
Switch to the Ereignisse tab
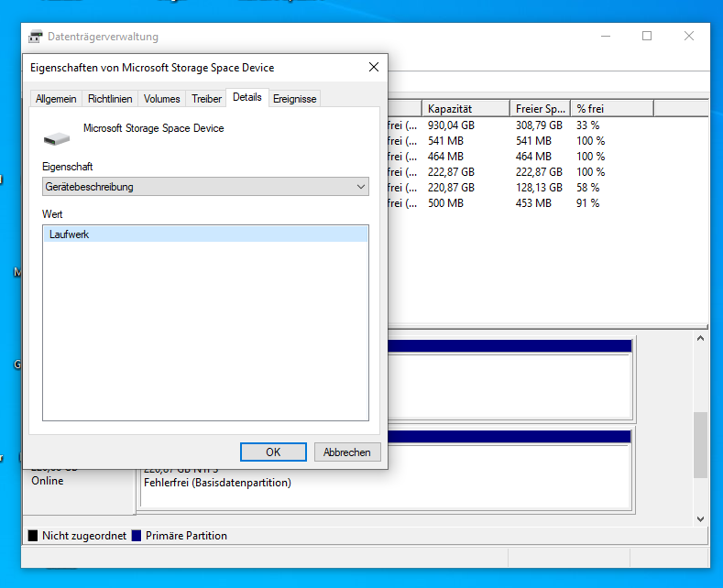pyautogui.click(x=295, y=99)
